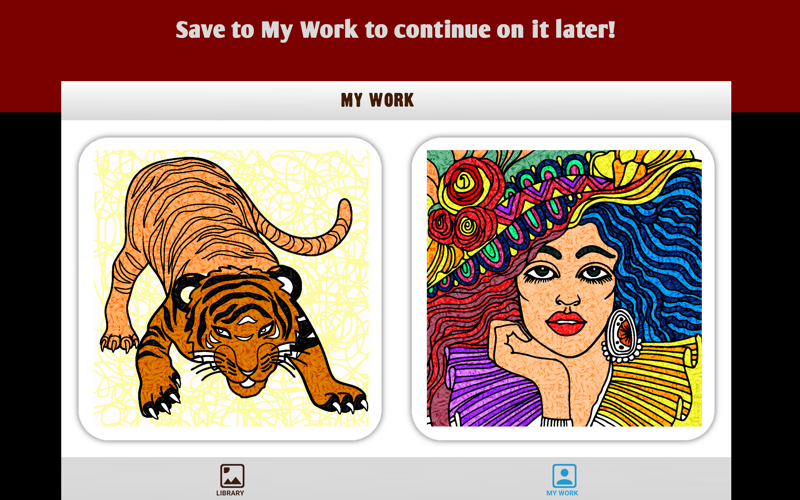800x500 pixels.
Task: Open the Library picture icon
Action: 232,476
